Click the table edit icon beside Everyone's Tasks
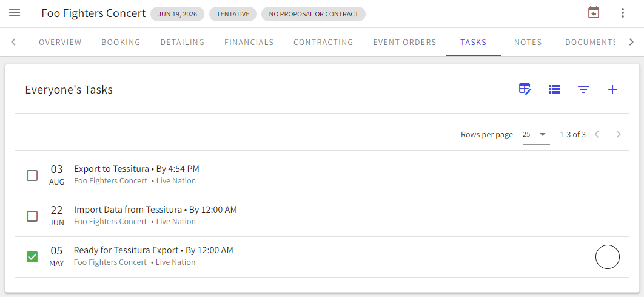The height and width of the screenshot is (297, 644). pos(525,89)
